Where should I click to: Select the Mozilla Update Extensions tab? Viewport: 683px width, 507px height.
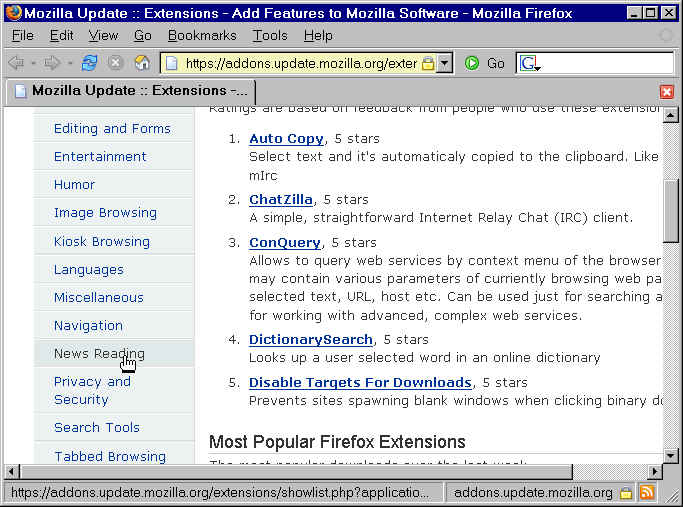point(130,91)
